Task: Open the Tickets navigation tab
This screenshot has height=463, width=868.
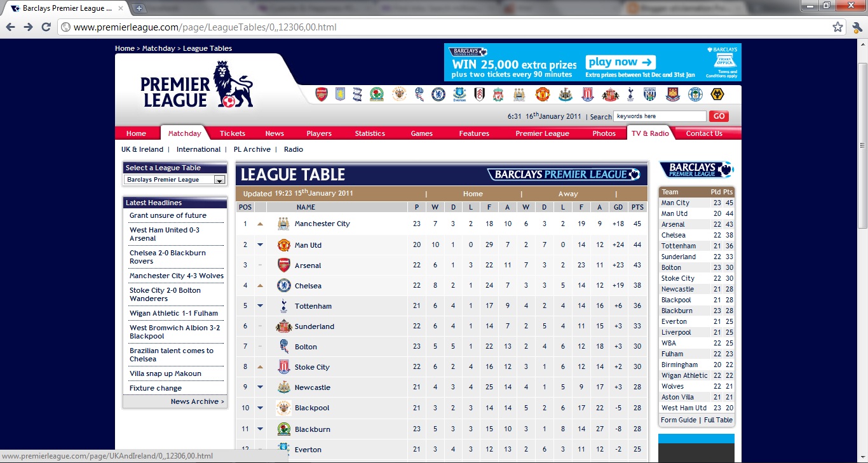Action: tap(233, 133)
